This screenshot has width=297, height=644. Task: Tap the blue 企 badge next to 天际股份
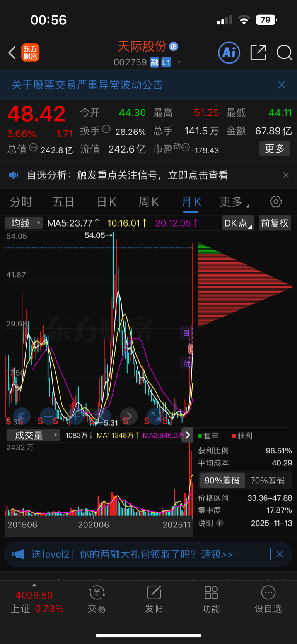click(173, 46)
